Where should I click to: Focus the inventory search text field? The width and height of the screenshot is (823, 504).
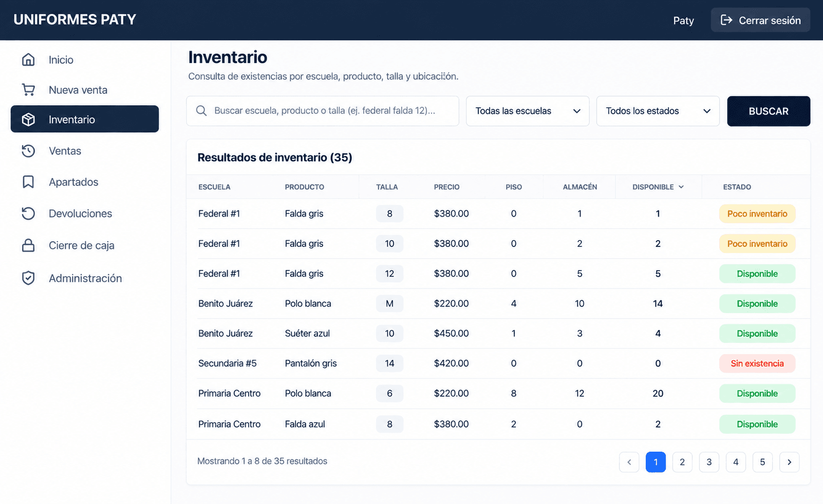323,111
